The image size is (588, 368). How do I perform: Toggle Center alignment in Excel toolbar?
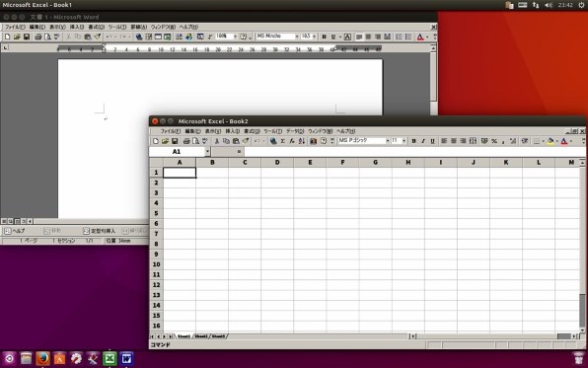tap(453, 141)
